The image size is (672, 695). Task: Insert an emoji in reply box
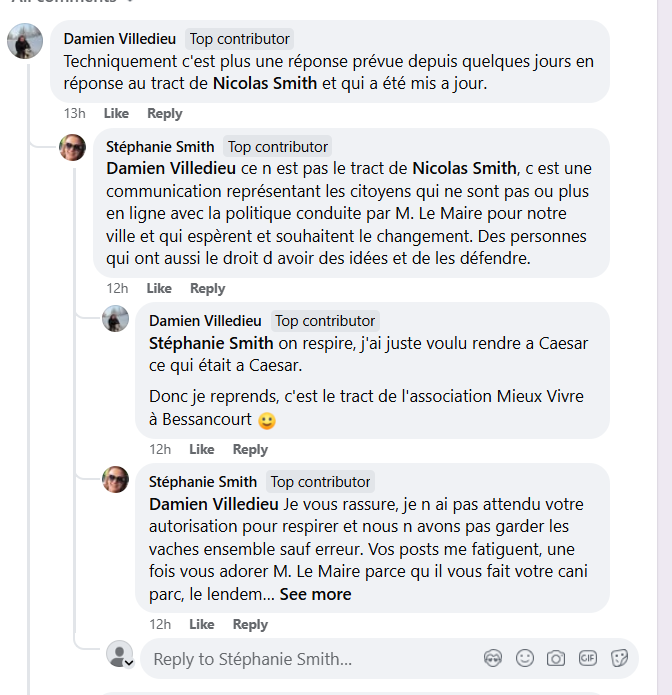525,658
